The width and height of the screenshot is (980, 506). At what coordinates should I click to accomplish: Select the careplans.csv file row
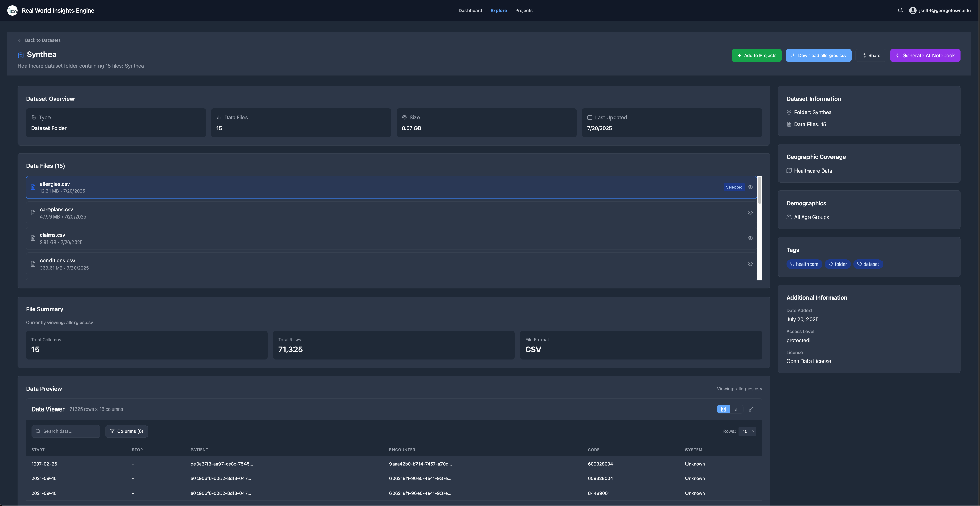pos(391,213)
